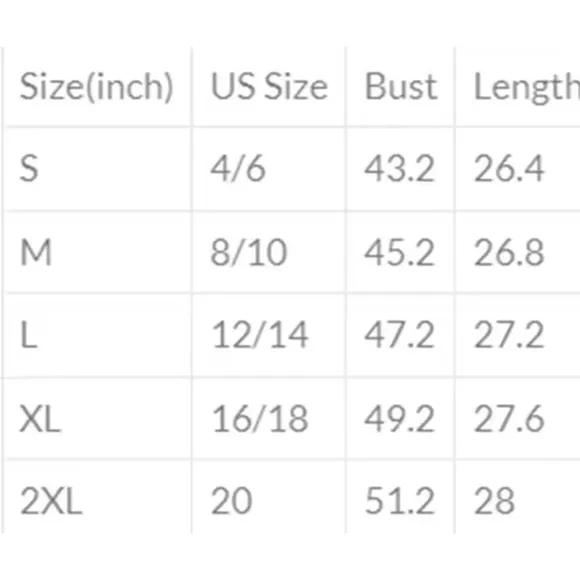Viewport: 580px width, 580px height.
Task: Click the 43.2 bust value
Action: click(x=399, y=169)
